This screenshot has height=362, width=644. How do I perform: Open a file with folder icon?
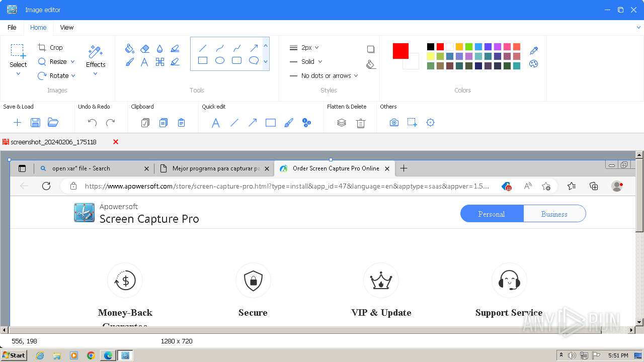(x=53, y=123)
